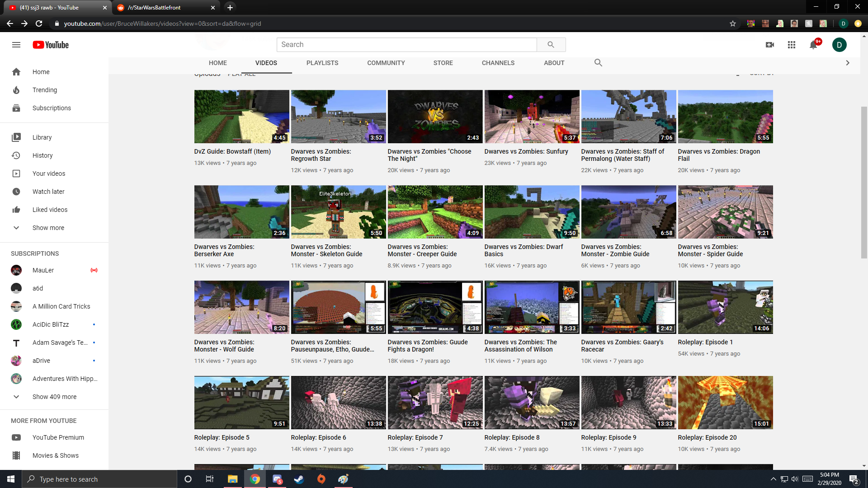Image resolution: width=868 pixels, height=488 pixels.
Task: Play the Elite Skeleton guide thumbnail
Action: [x=339, y=212]
